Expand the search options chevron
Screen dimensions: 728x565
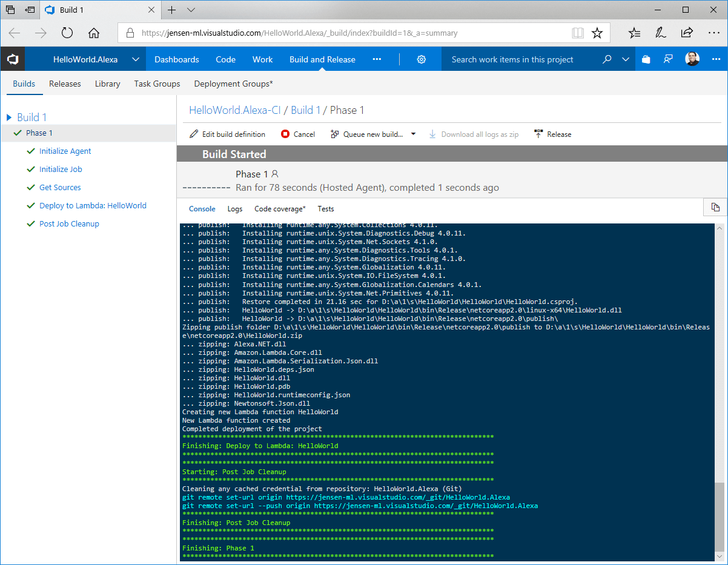coord(626,59)
